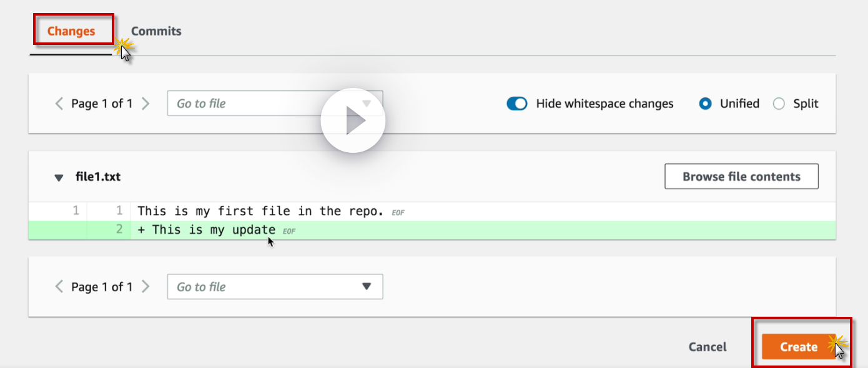Click the file1.txt file name
Image resolution: width=868 pixels, height=368 pixels.
coord(98,177)
